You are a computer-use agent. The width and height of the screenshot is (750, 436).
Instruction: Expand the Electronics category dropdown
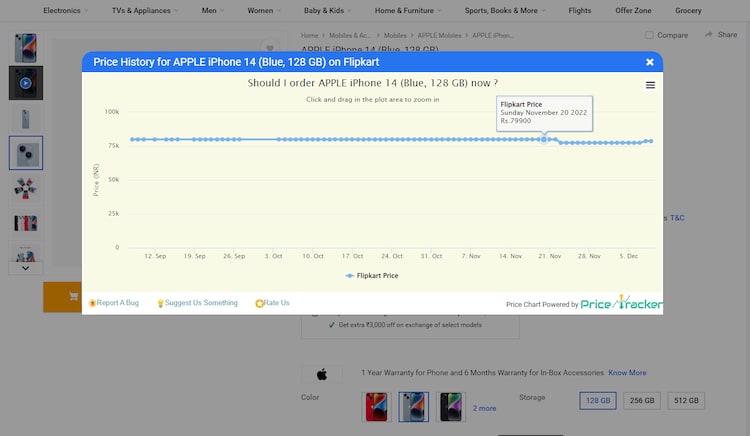tap(65, 11)
